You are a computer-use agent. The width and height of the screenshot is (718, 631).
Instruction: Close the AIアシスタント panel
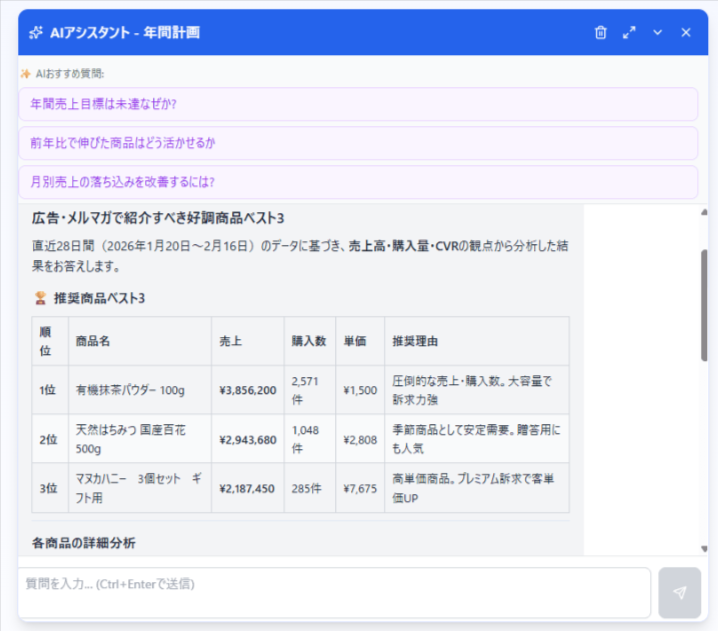tap(686, 32)
